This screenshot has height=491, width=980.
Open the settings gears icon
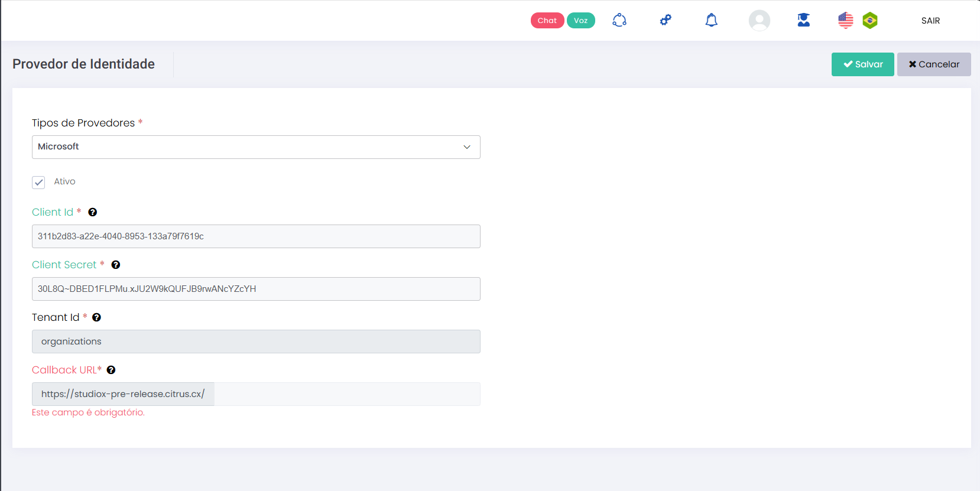tap(666, 21)
